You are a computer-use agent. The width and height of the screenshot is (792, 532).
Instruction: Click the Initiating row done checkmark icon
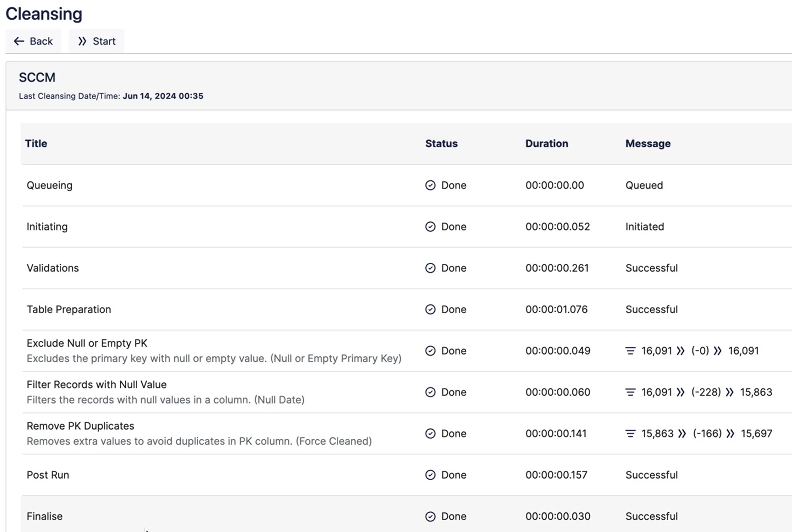pos(430,227)
